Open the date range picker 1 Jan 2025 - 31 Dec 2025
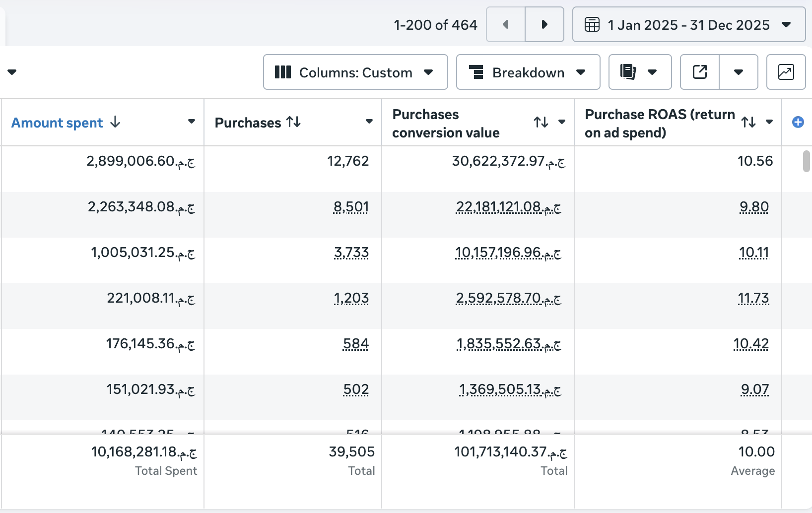 689,24
